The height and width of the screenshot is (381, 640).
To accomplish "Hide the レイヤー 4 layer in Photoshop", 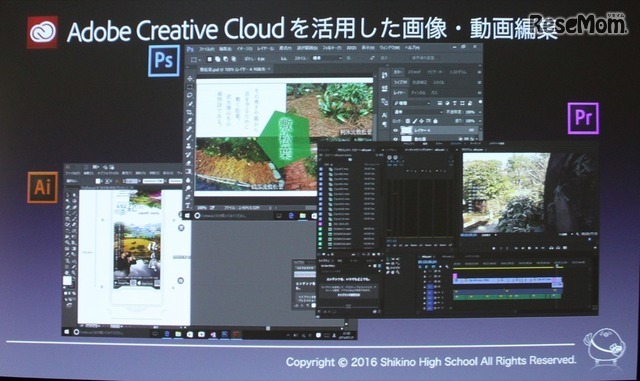I will pos(395,130).
